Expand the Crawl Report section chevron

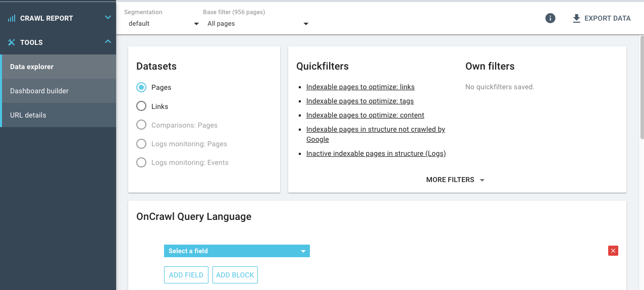pos(108,18)
